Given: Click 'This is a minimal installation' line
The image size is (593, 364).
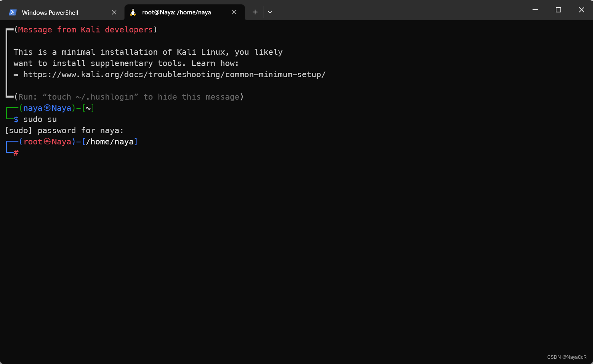Looking at the screenshot, I should tap(148, 52).
